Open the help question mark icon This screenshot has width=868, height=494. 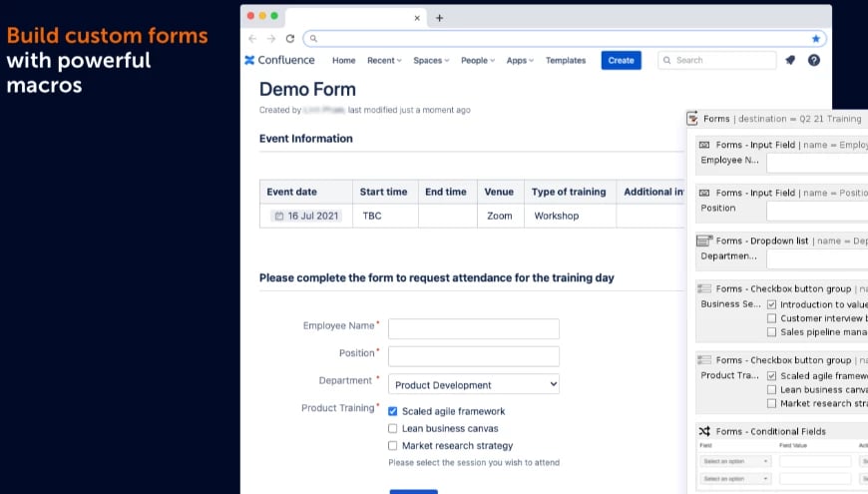tap(814, 60)
